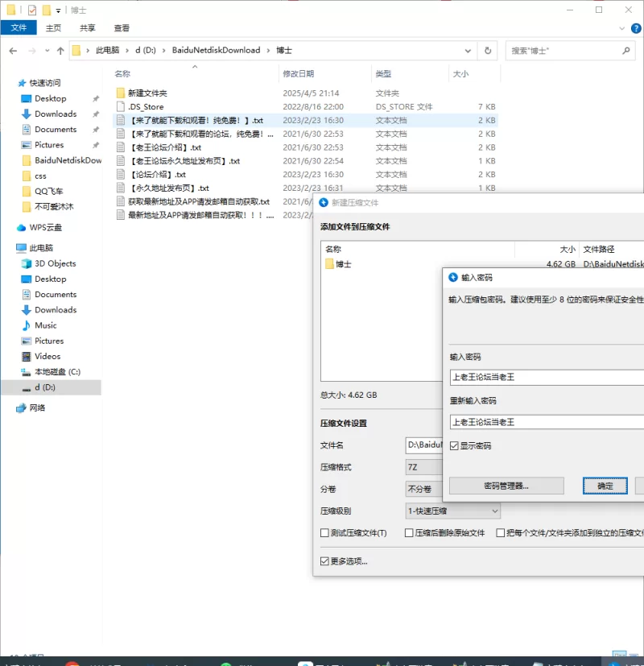This screenshot has height=666, width=644.
Task: Refresh the current folder view
Action: pos(488,50)
